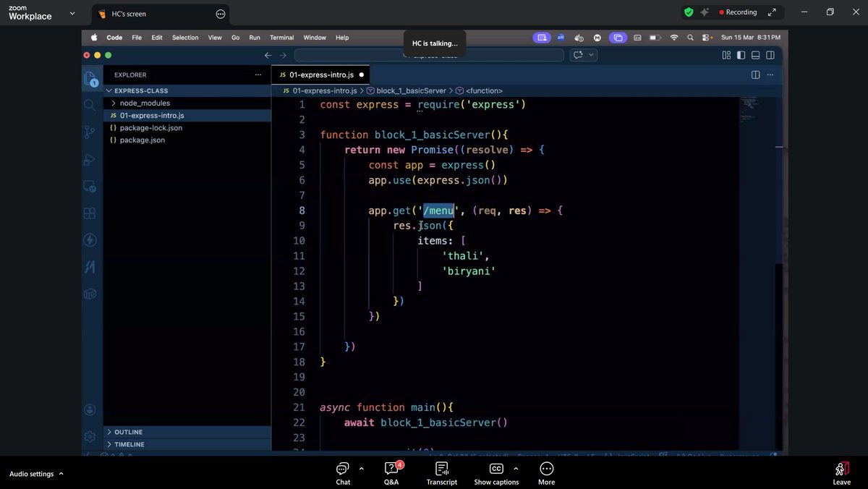The width and height of the screenshot is (868, 489).
Task: Open Source Control view in activity bar
Action: (x=90, y=132)
